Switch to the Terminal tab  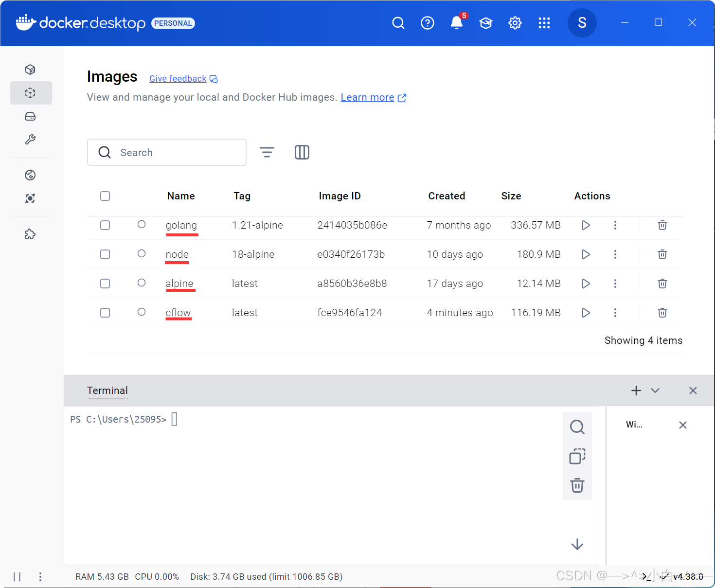tap(107, 391)
